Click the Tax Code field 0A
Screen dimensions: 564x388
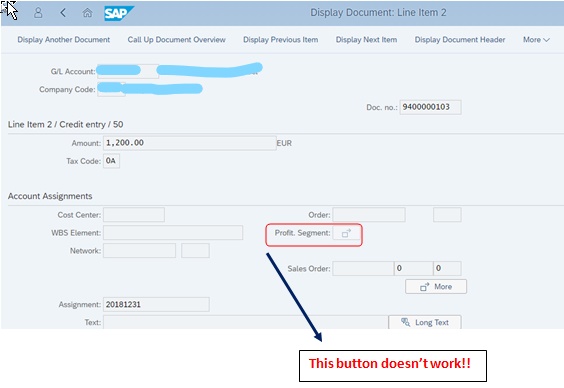click(x=111, y=161)
